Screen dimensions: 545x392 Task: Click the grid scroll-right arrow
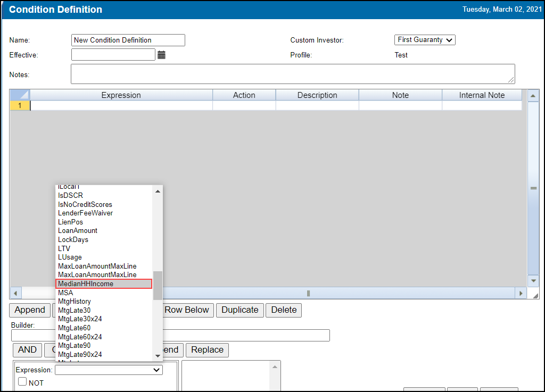pyautogui.click(x=521, y=293)
